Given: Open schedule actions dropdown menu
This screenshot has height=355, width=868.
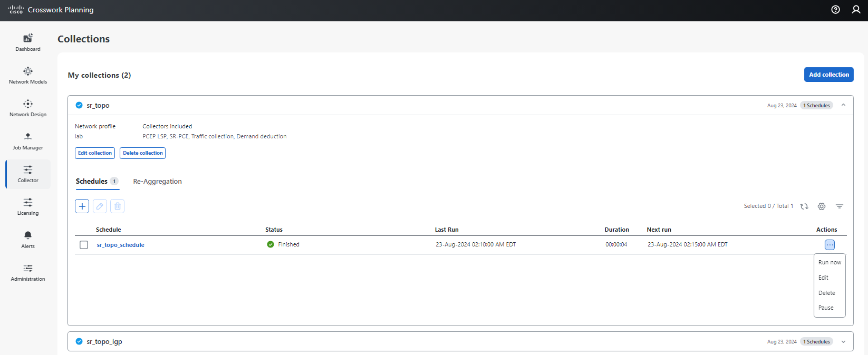Looking at the screenshot, I should (x=830, y=244).
